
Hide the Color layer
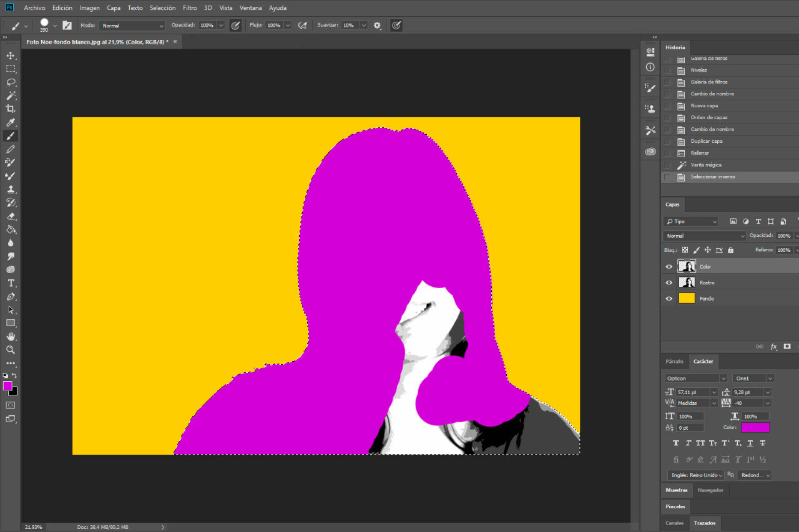667,266
